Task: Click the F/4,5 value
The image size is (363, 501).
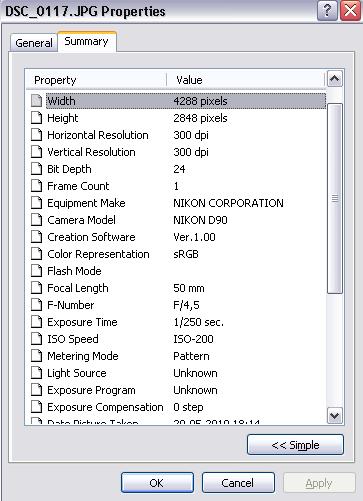Action: (186, 305)
